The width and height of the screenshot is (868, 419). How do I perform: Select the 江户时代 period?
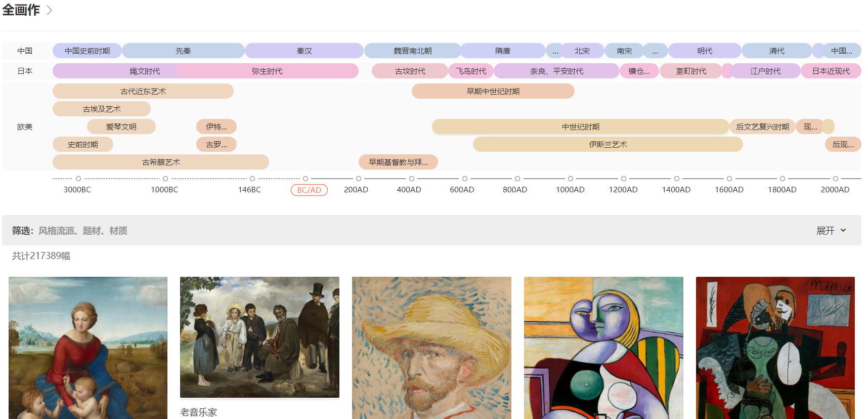point(765,71)
